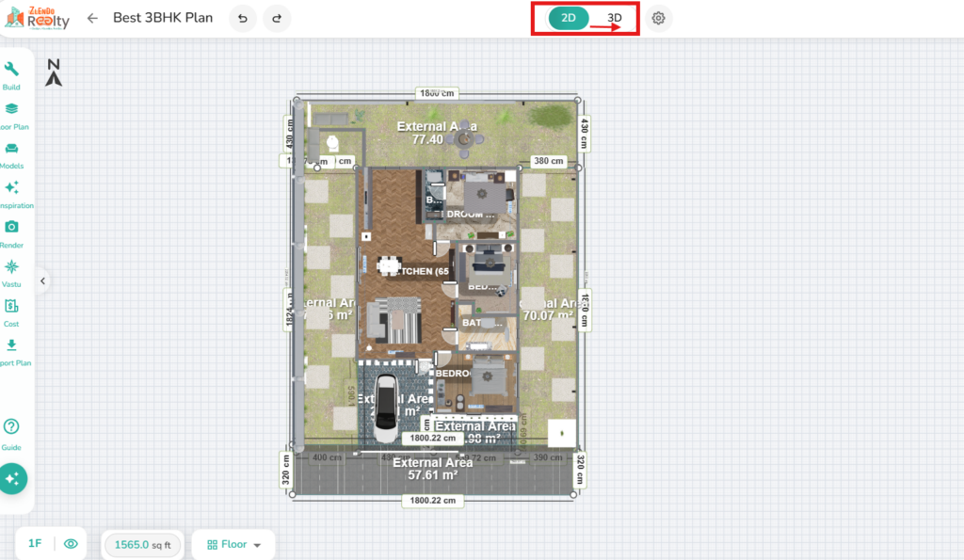Redo the last undone action

click(277, 18)
